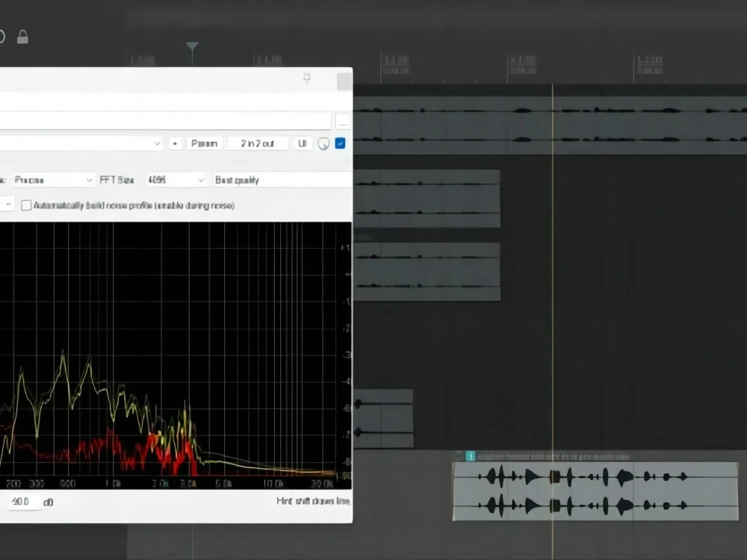This screenshot has height=560, width=747.
Task: Adjust the wet/dry mix knob
Action: (x=323, y=144)
